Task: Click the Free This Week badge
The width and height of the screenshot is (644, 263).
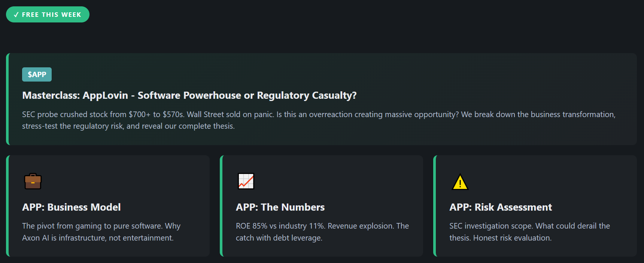Action: [x=48, y=15]
